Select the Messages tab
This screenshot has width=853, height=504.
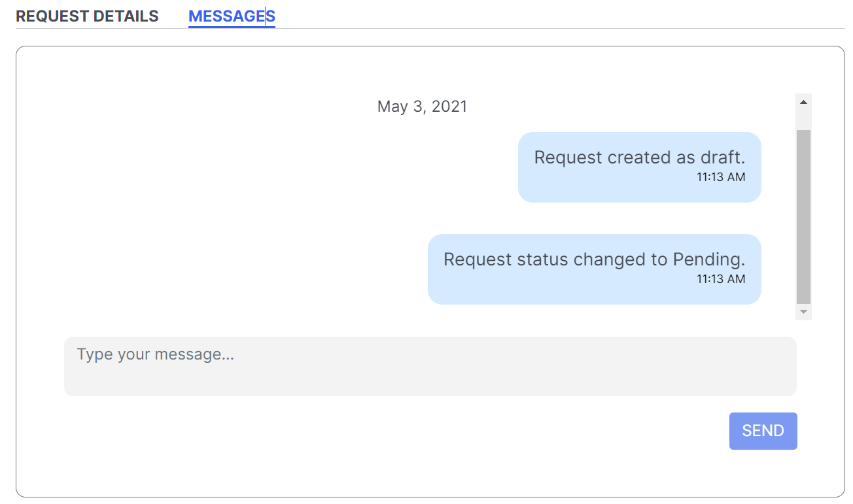tap(232, 16)
